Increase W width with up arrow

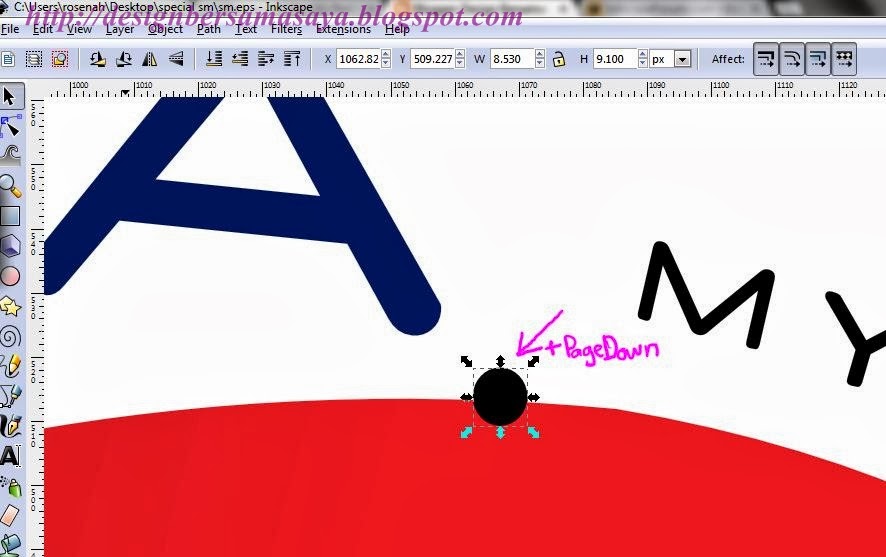tap(540, 54)
